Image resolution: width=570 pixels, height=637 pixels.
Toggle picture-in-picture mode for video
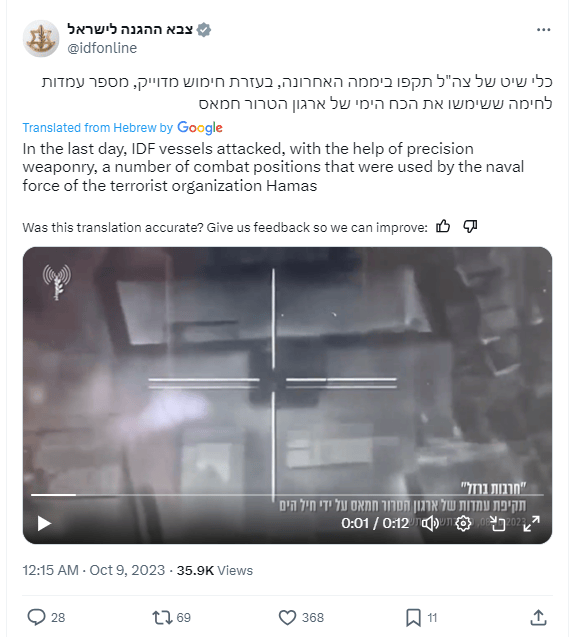(497, 524)
